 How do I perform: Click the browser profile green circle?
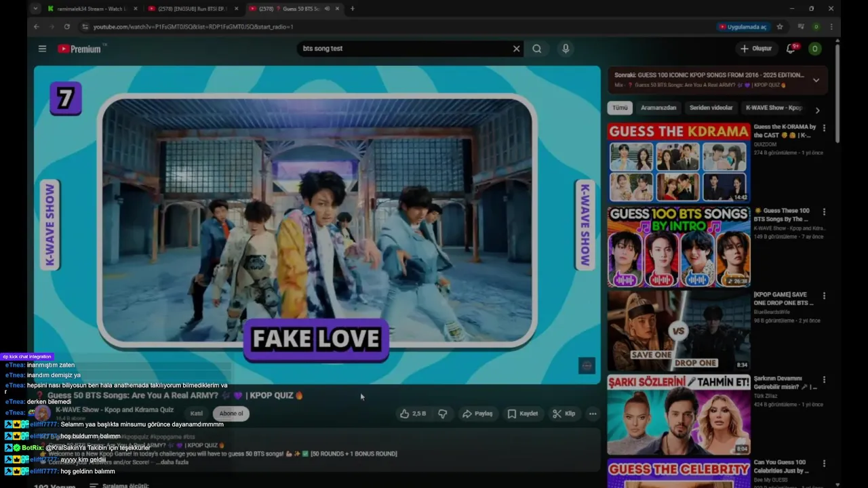816,26
